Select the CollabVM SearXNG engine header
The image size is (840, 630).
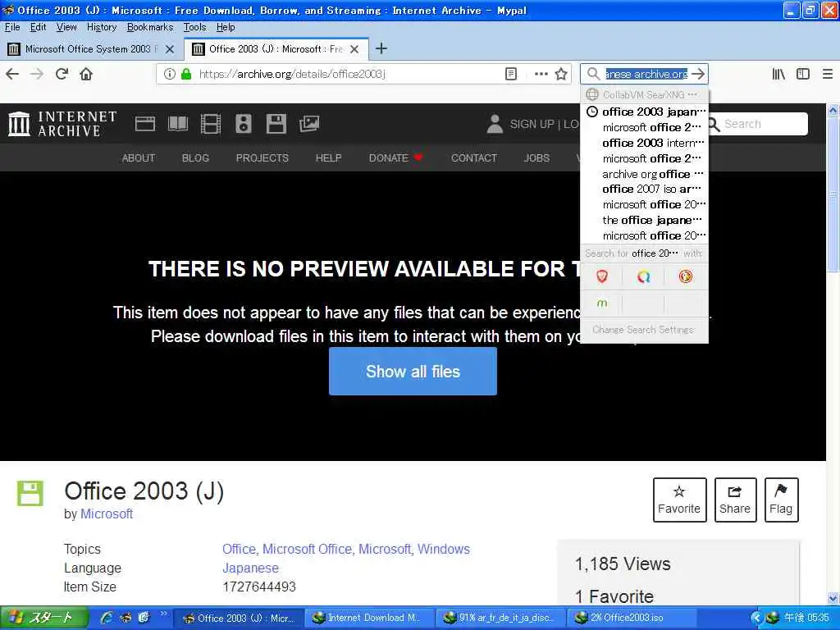click(x=645, y=95)
